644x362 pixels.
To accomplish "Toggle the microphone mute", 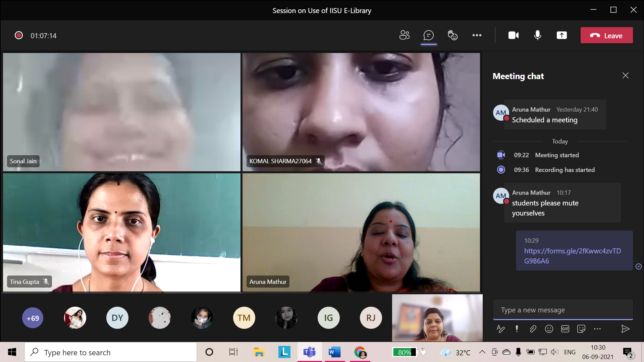I will 537,35.
